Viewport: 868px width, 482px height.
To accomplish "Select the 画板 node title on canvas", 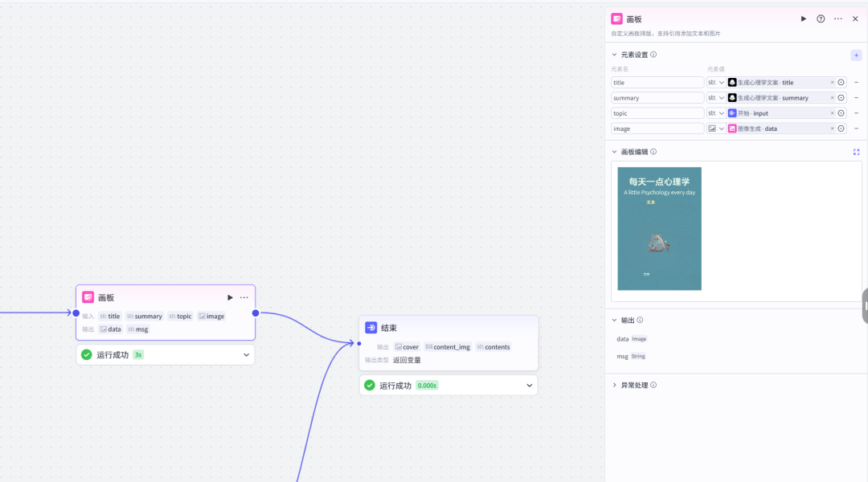I will click(106, 298).
